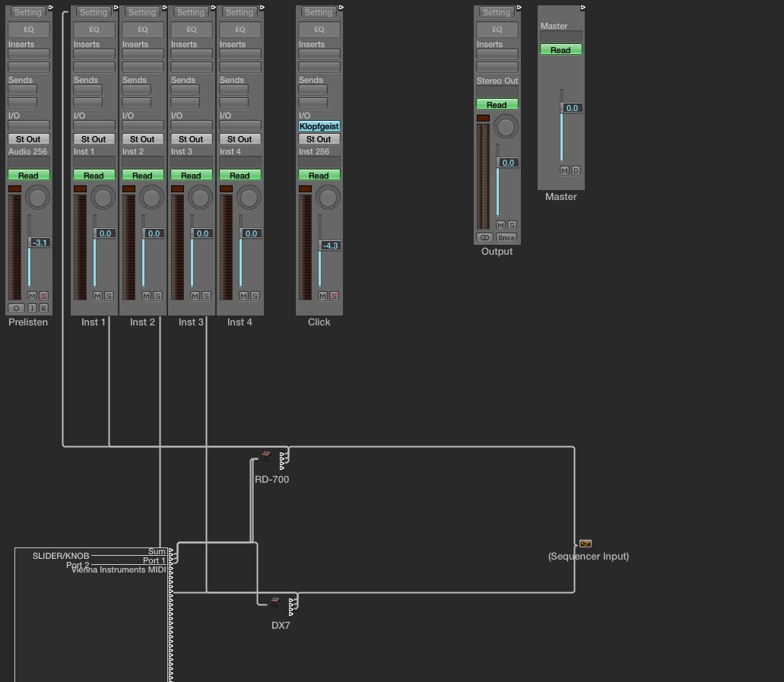Click the DX7 keyboard instrument icon
The image size is (784, 682).
tap(275, 601)
